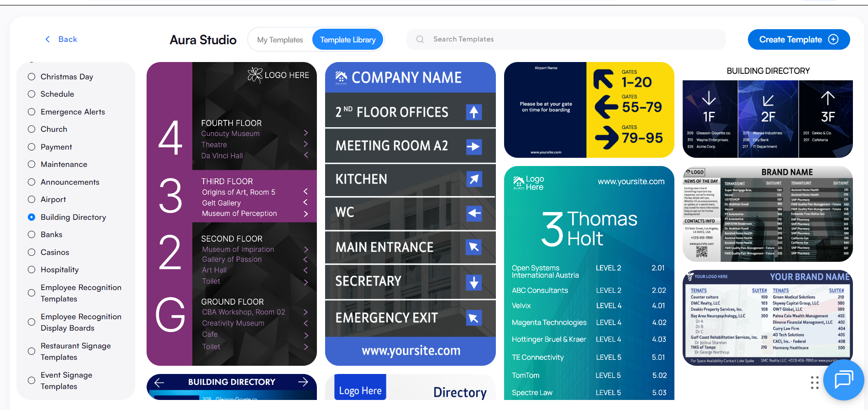Open the airport gates template
The image size is (868, 410).
tap(589, 110)
